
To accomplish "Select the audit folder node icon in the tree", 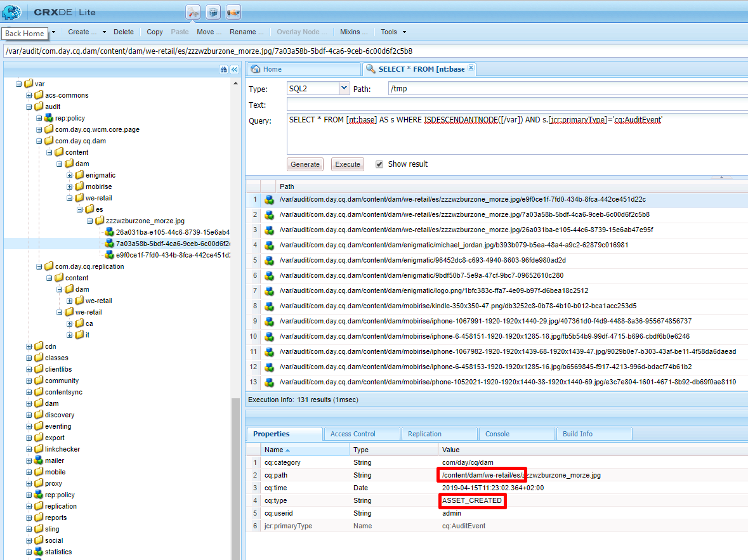I will tap(39, 106).
